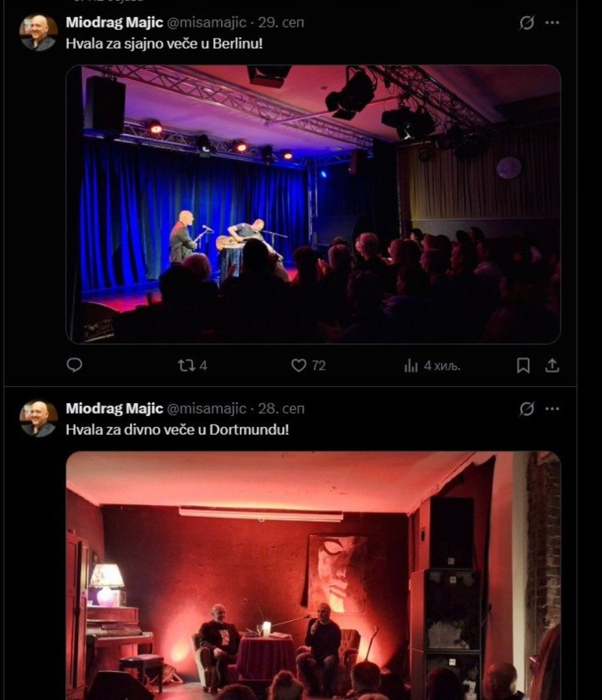
Task: Click @misamajic handle on Berlin tweet
Action: [x=206, y=22]
